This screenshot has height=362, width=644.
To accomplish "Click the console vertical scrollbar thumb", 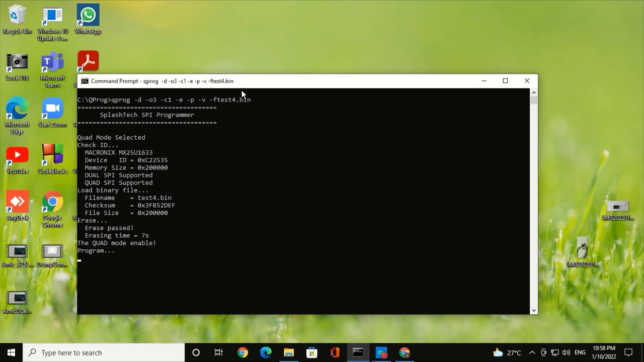I will tap(534, 100).
